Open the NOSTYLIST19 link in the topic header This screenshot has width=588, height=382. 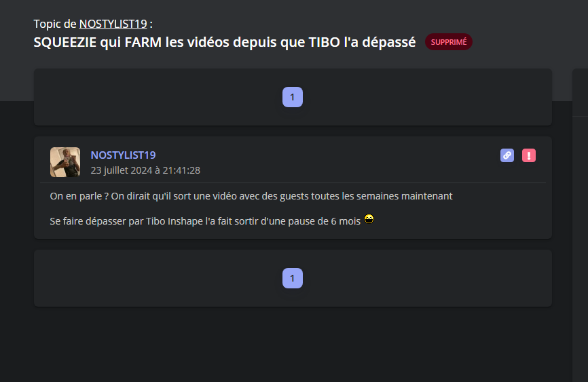coord(113,24)
